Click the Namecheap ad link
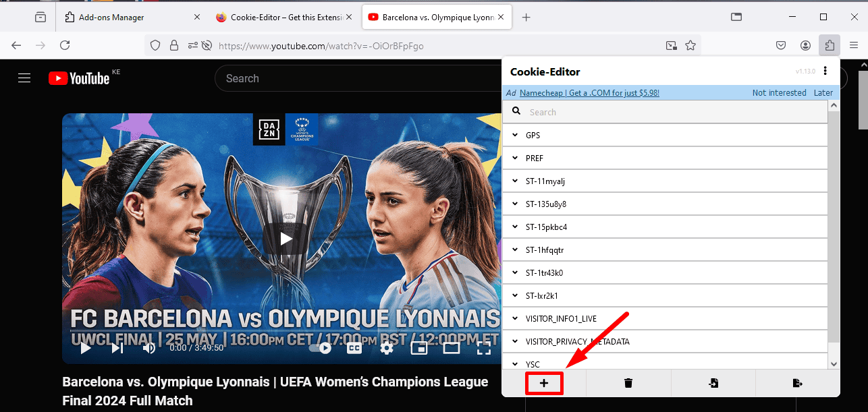 589,93
